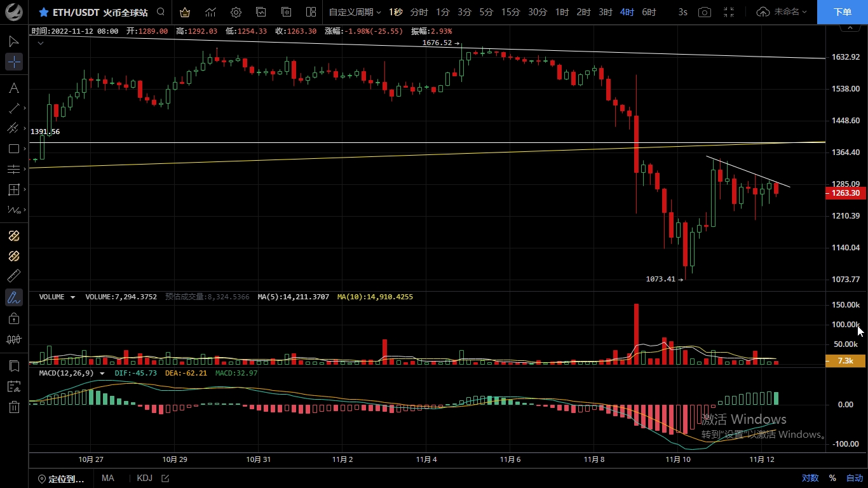Select the text annotation tool
Screen dimensions: 868x488
tap(14, 88)
